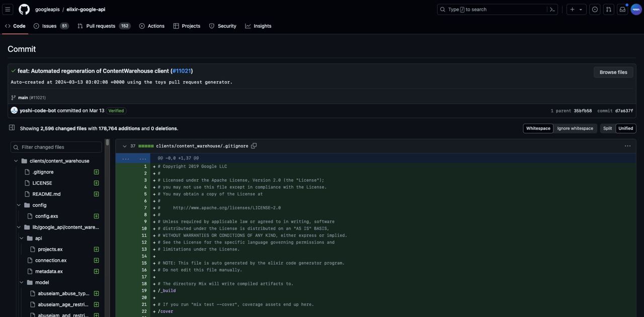The image size is (644, 317).
Task: Open the notifications inbox icon
Action: point(622,9)
